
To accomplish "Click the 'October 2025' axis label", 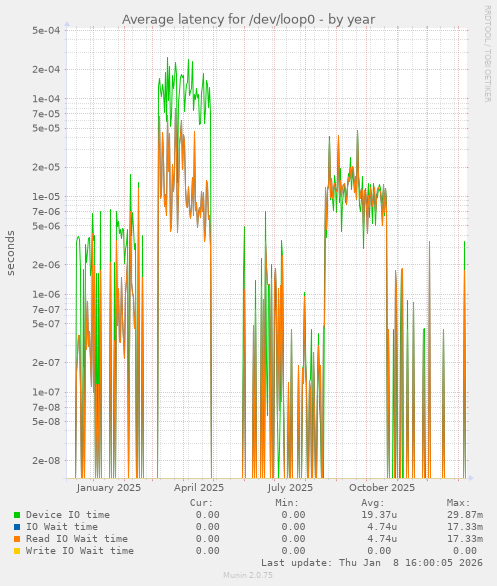I will coord(382,488).
